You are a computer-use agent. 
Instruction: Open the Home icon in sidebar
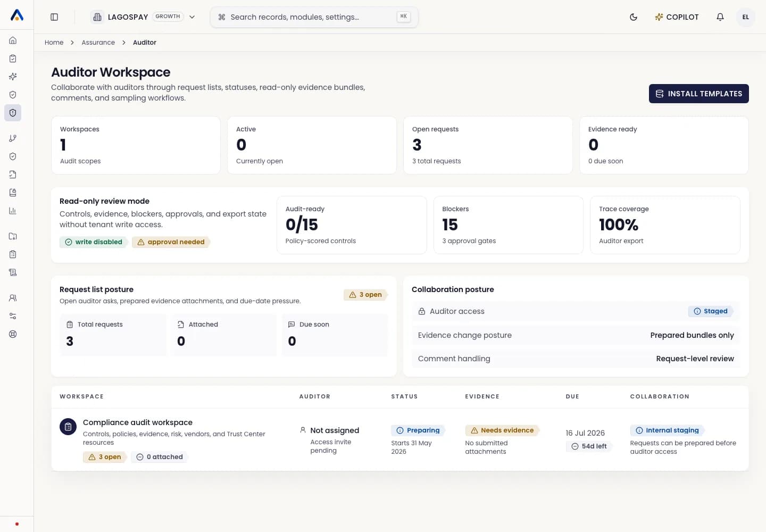[13, 40]
